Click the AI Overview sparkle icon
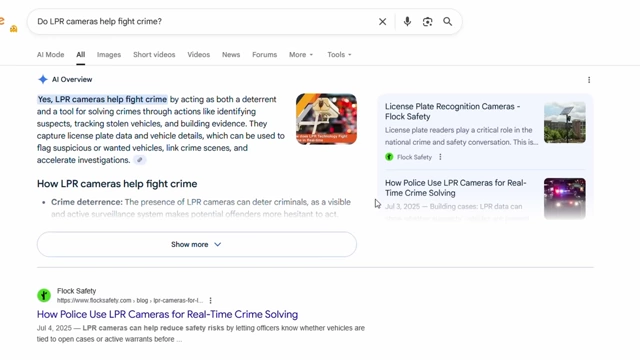 pos(43,80)
